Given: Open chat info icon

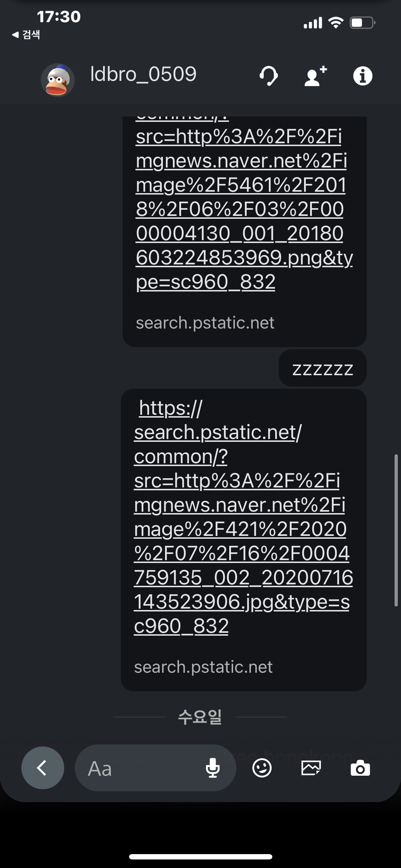Looking at the screenshot, I should point(363,76).
